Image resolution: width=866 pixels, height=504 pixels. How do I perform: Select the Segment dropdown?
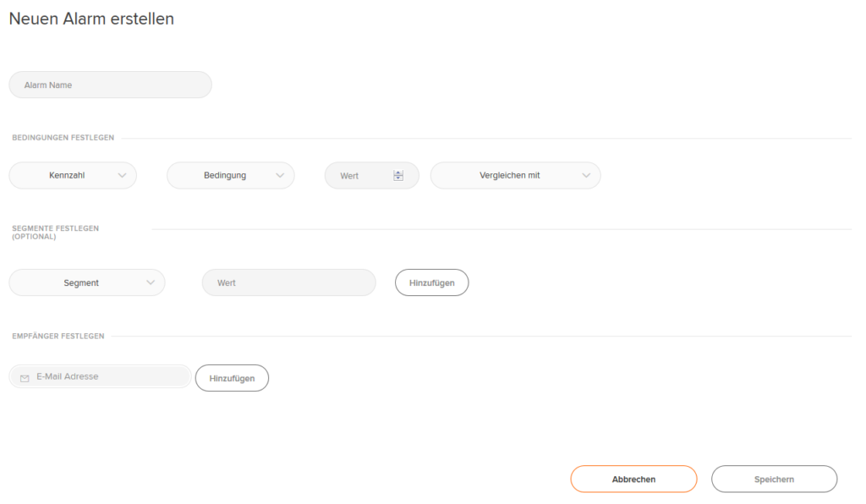point(87,282)
